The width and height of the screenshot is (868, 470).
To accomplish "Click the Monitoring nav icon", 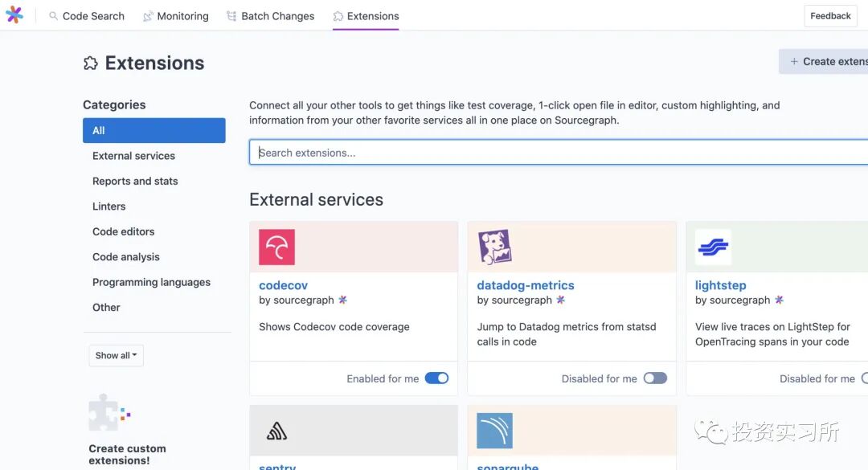I will (x=148, y=16).
